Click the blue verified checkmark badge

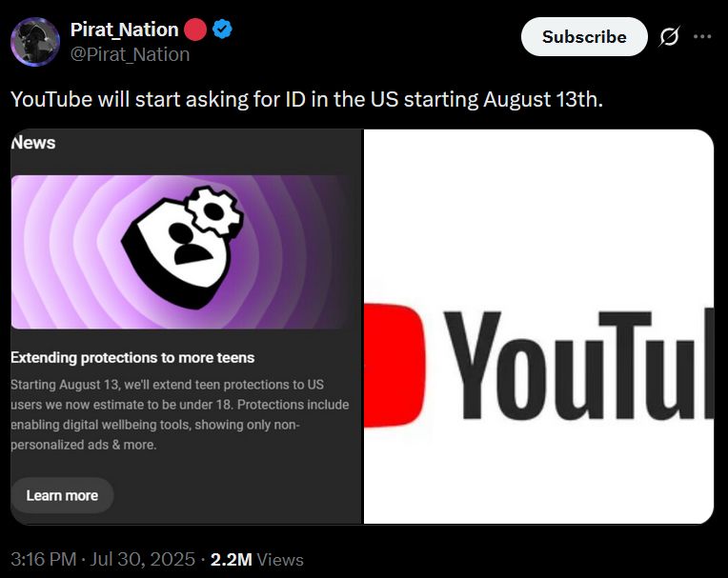coord(222,30)
